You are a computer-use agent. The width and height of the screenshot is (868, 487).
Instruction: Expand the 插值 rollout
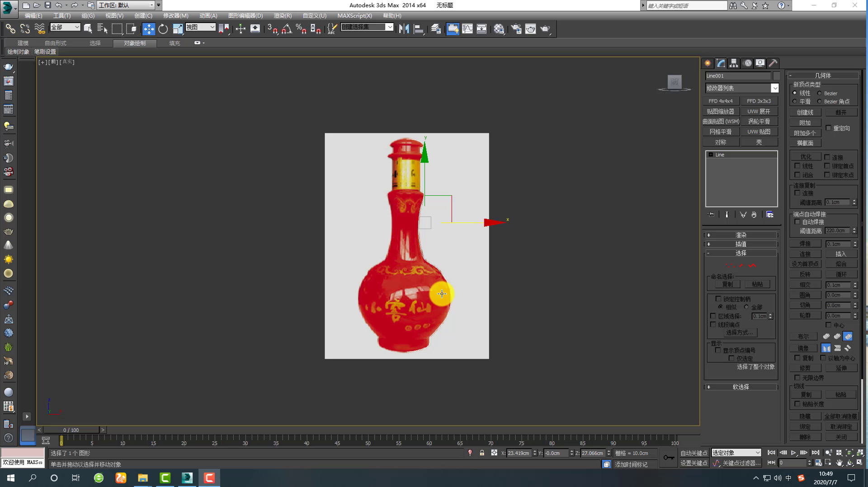pyautogui.click(x=741, y=244)
